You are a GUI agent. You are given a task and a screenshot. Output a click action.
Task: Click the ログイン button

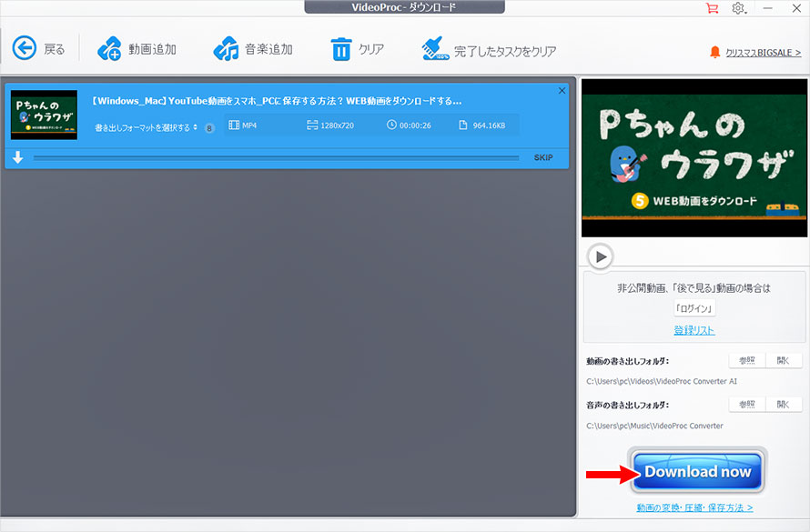pos(694,307)
